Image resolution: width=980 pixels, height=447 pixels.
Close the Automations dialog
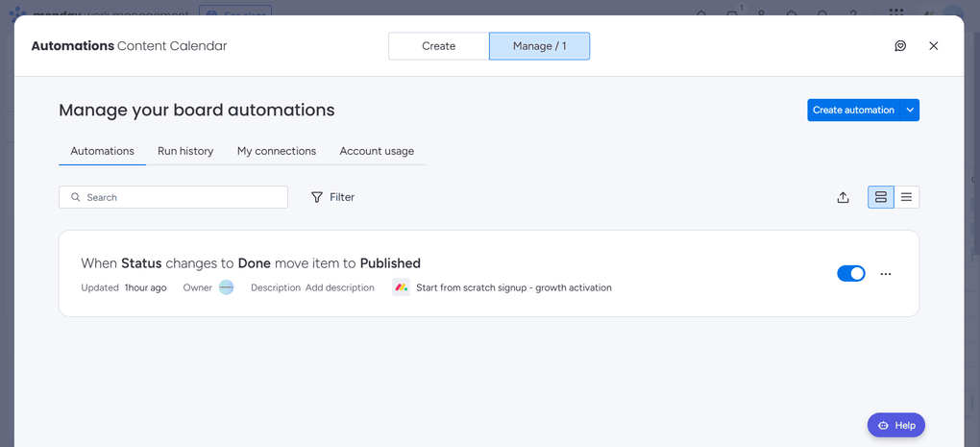tap(934, 45)
